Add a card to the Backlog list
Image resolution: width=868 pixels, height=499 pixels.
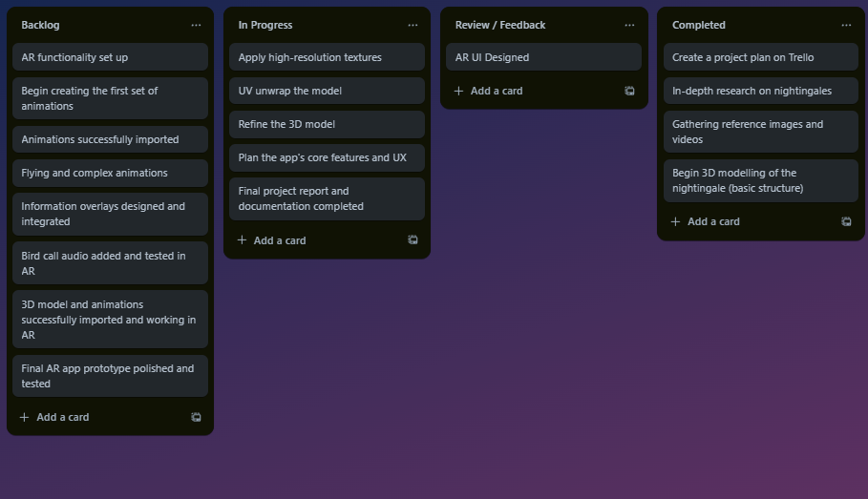(x=62, y=417)
